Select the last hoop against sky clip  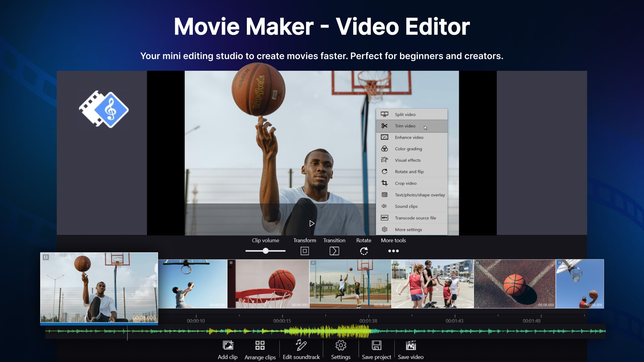pos(580,284)
